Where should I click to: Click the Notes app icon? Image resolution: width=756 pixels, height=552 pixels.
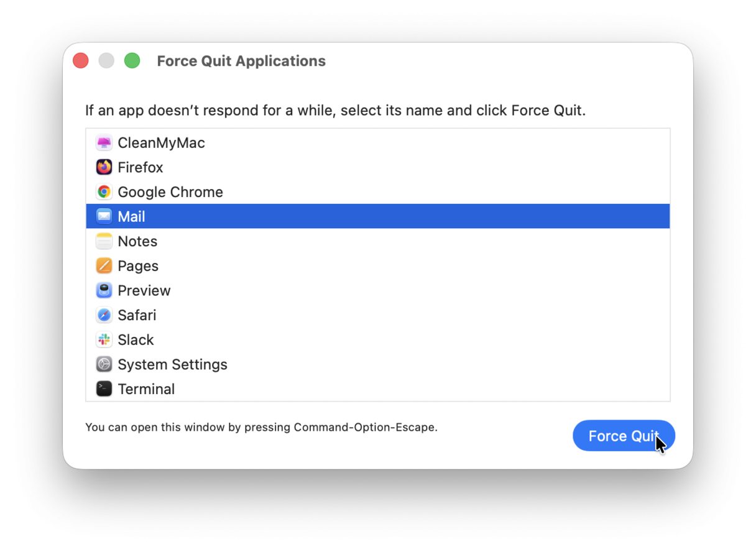pos(104,241)
